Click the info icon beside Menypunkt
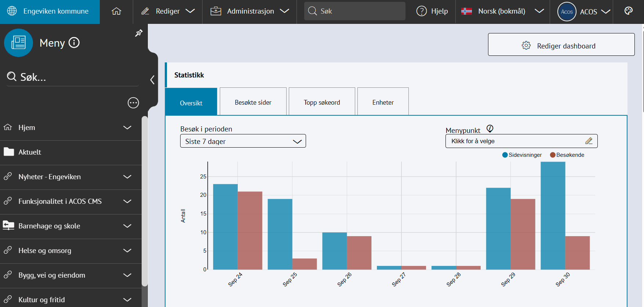The width and height of the screenshot is (644, 307). click(490, 129)
